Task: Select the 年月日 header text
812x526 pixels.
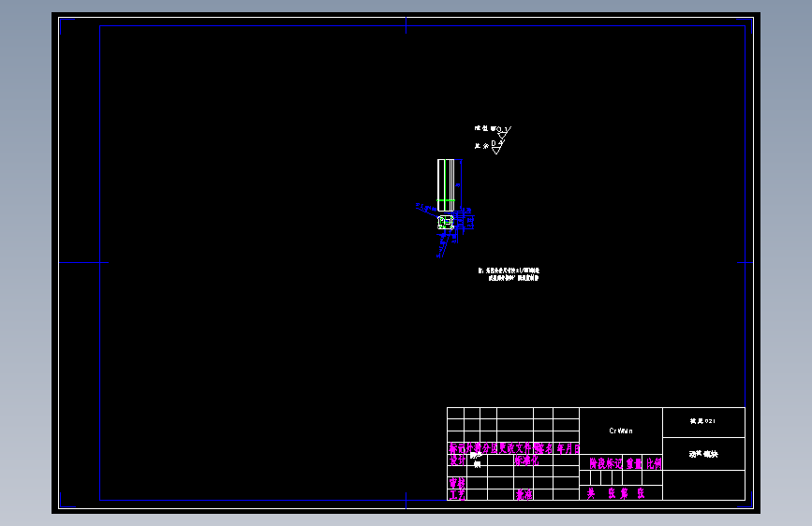Action: [x=568, y=449]
